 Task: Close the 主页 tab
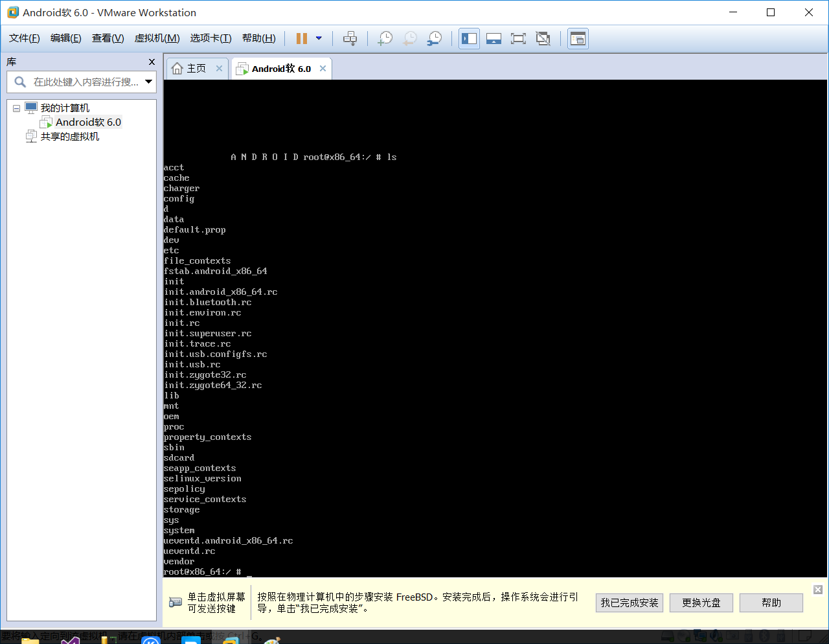pos(219,69)
